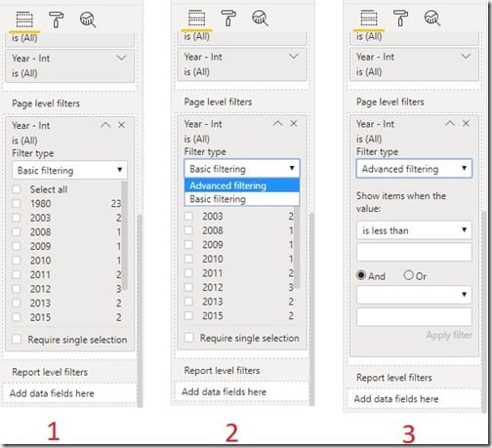Open Advanced filtering dropdown in panel 3
This screenshot has height=448, width=492.
pos(414,169)
